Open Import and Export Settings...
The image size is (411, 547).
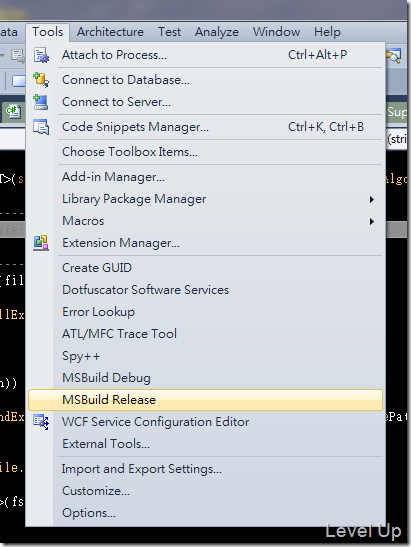tap(206, 469)
